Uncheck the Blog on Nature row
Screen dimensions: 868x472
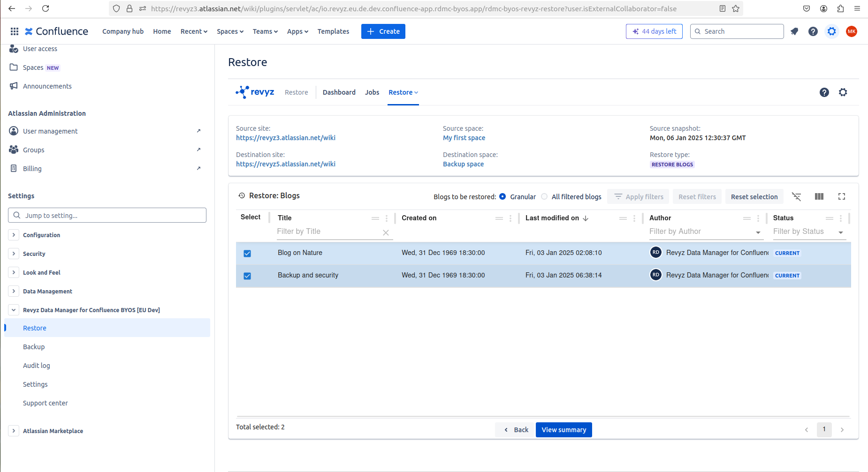coord(247,254)
